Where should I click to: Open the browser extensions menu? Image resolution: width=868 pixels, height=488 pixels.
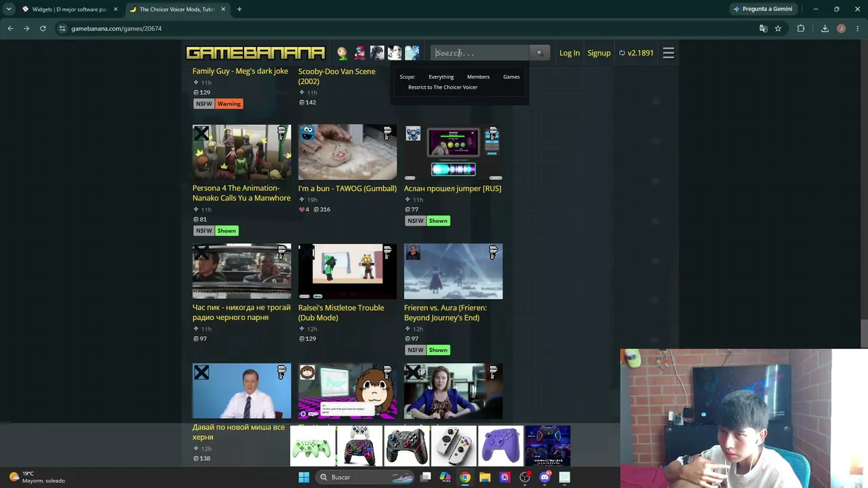801,28
